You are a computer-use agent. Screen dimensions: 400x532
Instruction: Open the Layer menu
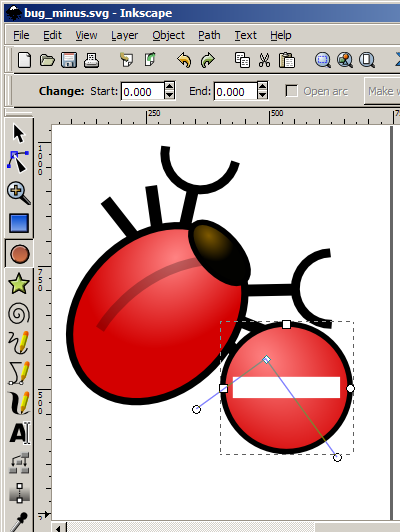click(125, 35)
